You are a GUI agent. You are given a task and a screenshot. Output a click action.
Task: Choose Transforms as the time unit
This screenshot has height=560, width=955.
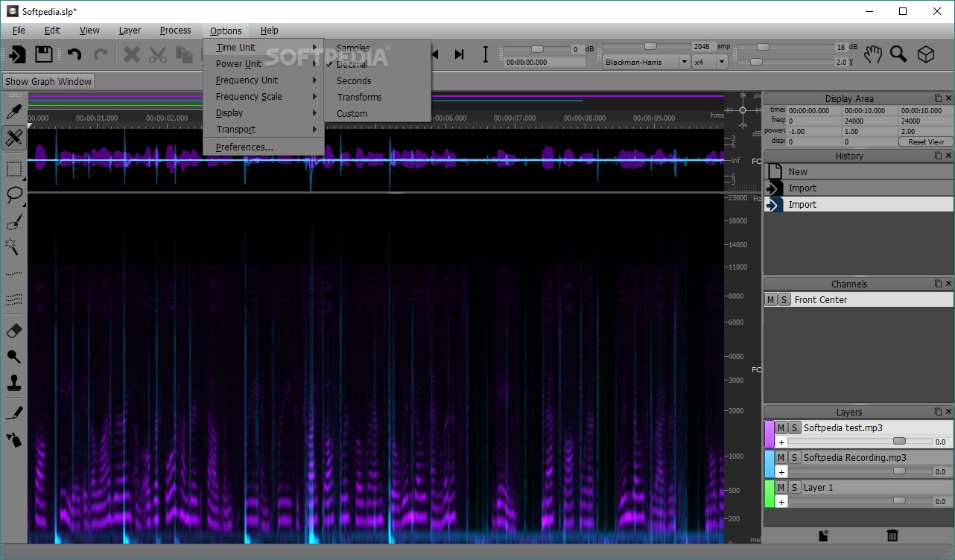377,97
